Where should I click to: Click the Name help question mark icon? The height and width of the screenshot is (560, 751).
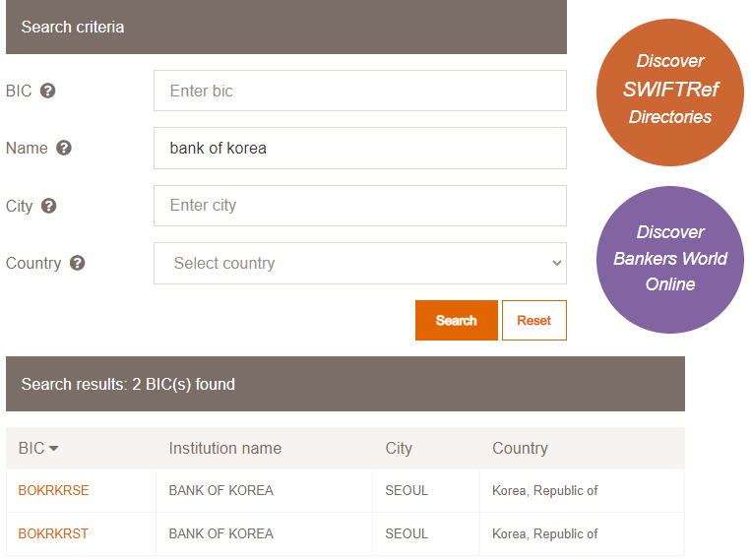64,148
